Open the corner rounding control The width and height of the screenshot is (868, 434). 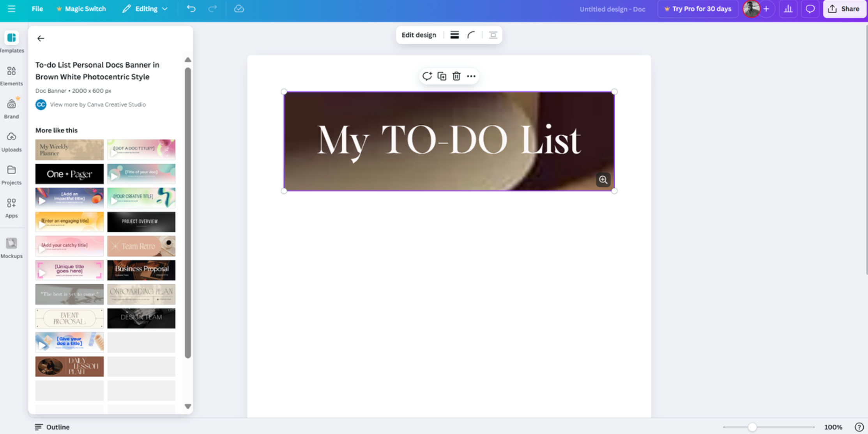(471, 35)
